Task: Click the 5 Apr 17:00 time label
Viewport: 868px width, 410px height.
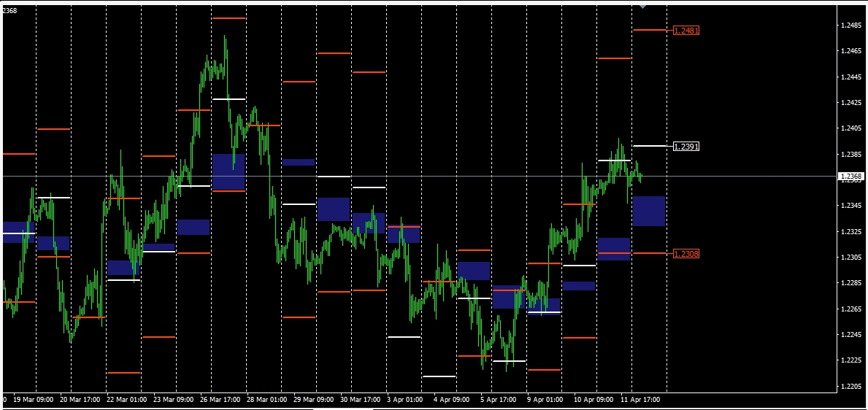Action: (499, 400)
